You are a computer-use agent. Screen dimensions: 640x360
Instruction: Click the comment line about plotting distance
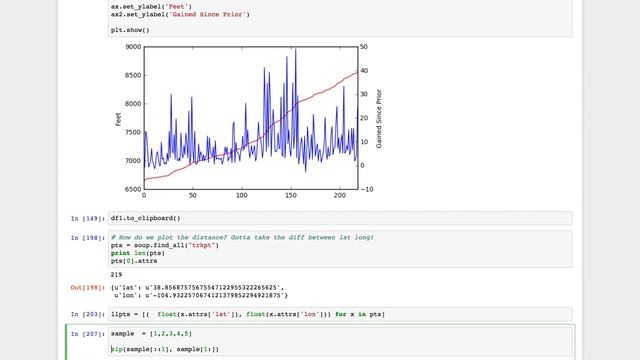242,237
